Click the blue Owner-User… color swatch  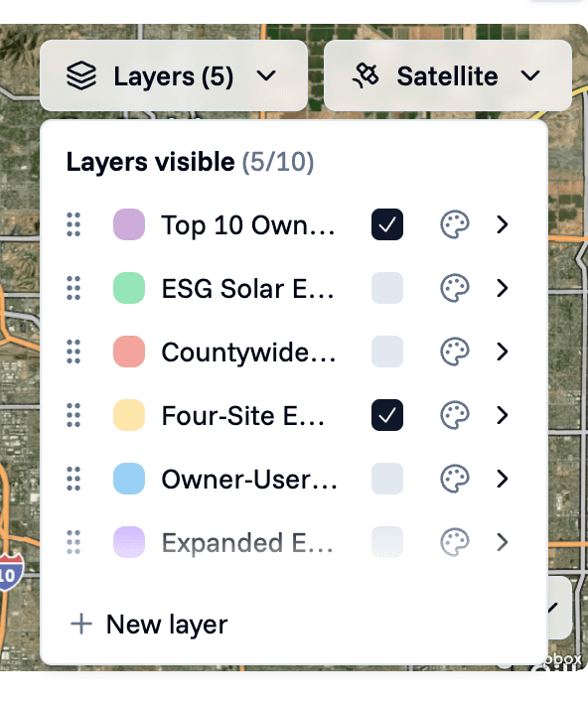(129, 479)
